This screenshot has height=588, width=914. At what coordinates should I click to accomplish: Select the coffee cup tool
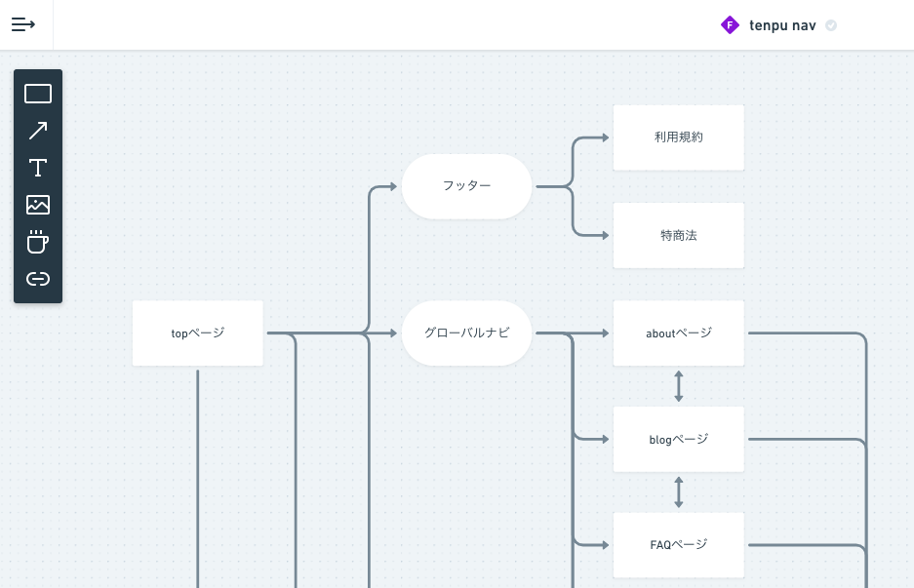tap(38, 242)
